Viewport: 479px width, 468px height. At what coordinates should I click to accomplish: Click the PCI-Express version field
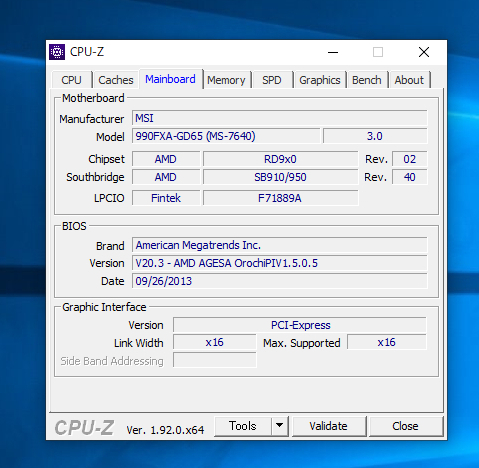point(300,325)
